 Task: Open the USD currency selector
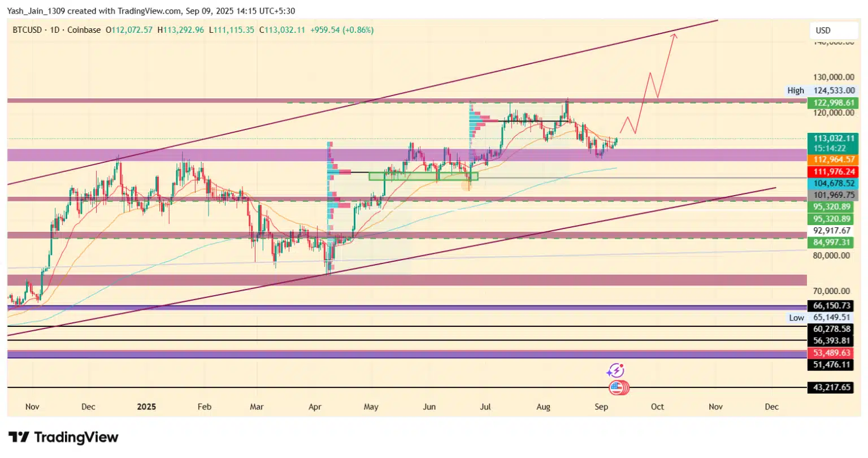coord(832,31)
